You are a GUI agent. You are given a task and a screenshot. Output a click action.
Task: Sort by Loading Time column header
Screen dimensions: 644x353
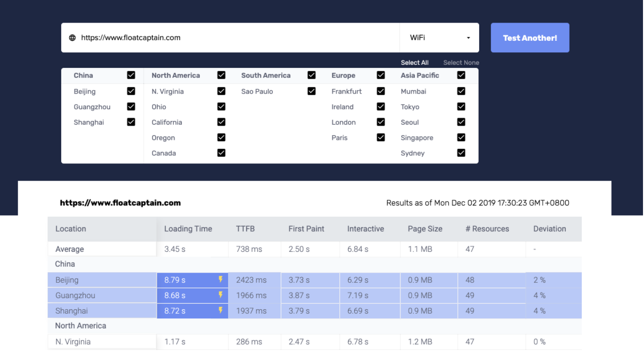click(188, 229)
